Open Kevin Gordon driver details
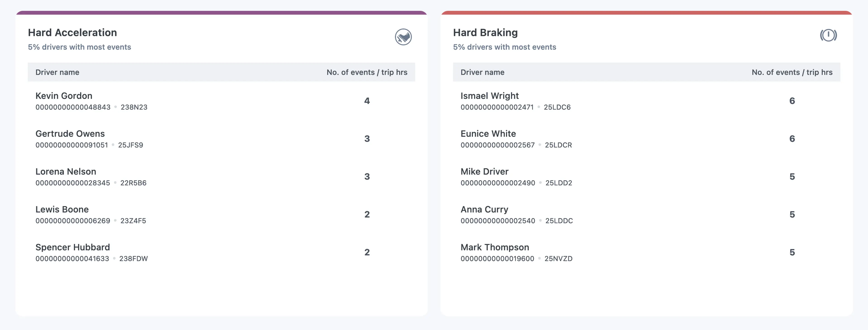 coord(64,96)
